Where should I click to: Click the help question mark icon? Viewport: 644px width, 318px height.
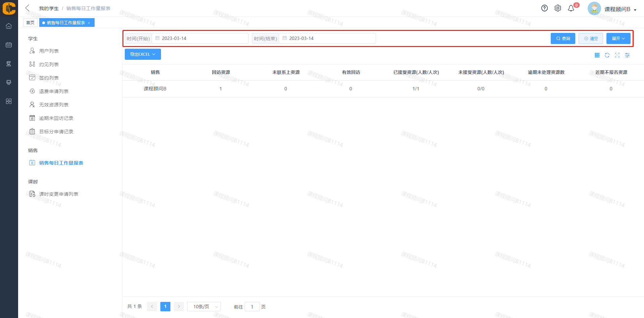[x=544, y=8]
